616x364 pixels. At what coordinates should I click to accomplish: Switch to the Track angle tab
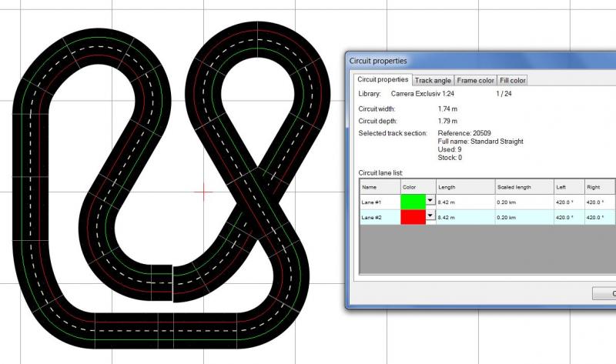coord(433,80)
